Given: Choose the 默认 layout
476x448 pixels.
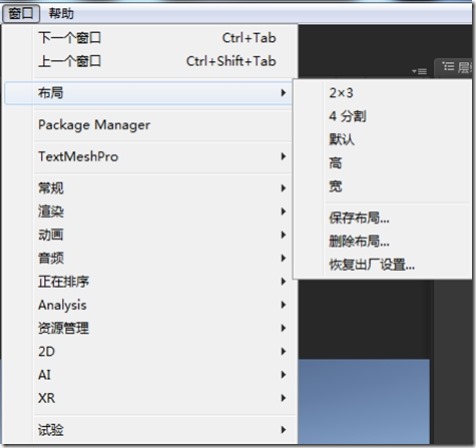Looking at the screenshot, I should (383, 139).
